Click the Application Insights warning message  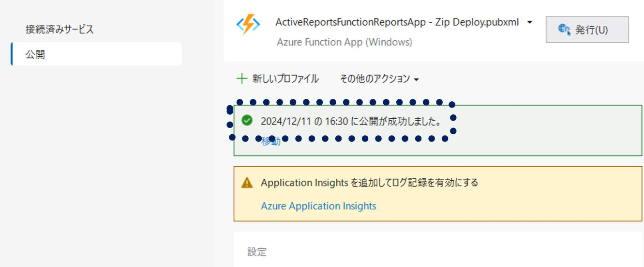pyautogui.click(x=369, y=183)
